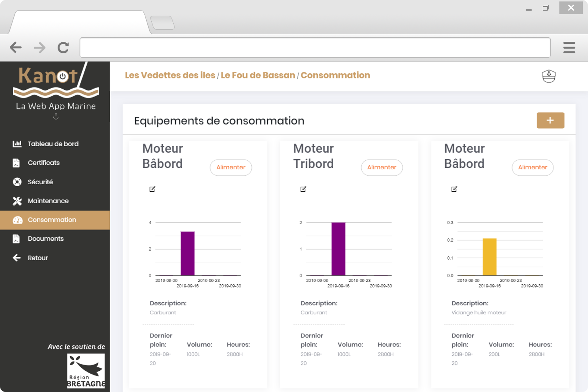Click the Kanot logo

(56, 81)
